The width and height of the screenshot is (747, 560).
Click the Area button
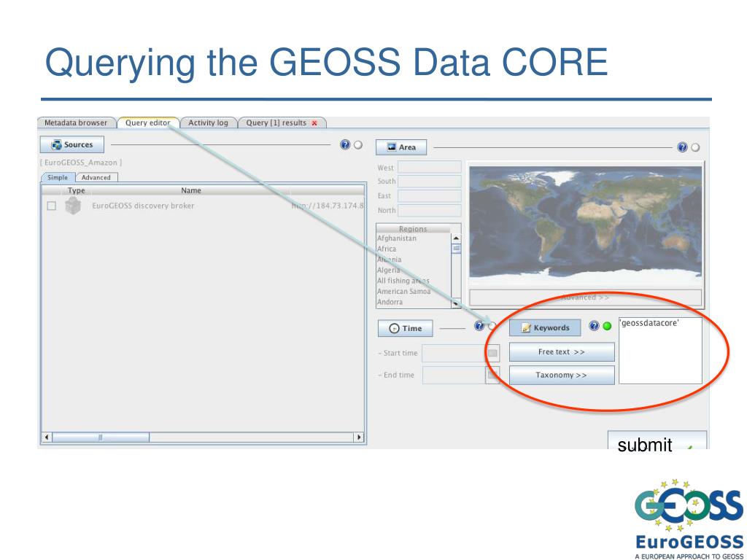401,147
